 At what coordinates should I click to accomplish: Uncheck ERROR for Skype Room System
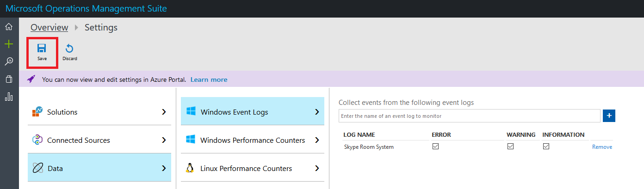point(435,146)
